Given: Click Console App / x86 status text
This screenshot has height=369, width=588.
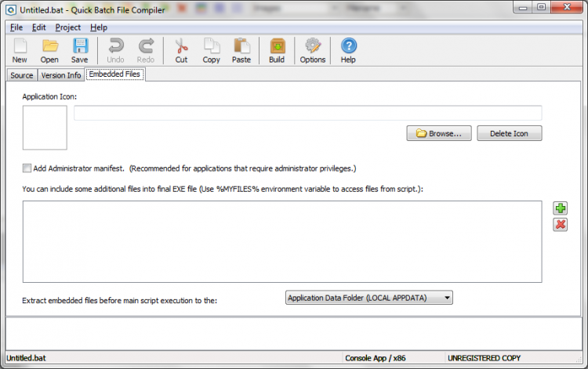Looking at the screenshot, I should click(x=376, y=358).
